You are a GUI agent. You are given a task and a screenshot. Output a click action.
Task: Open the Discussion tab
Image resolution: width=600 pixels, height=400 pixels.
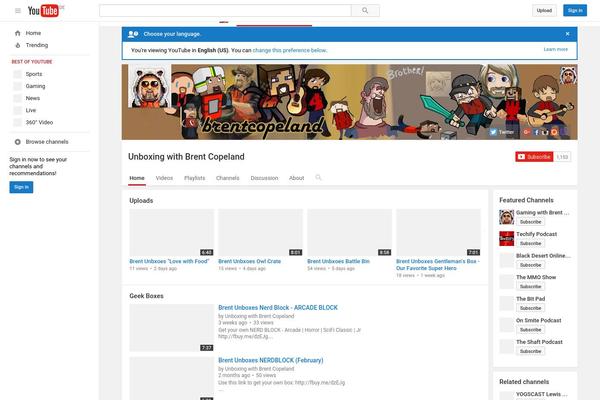click(x=264, y=178)
